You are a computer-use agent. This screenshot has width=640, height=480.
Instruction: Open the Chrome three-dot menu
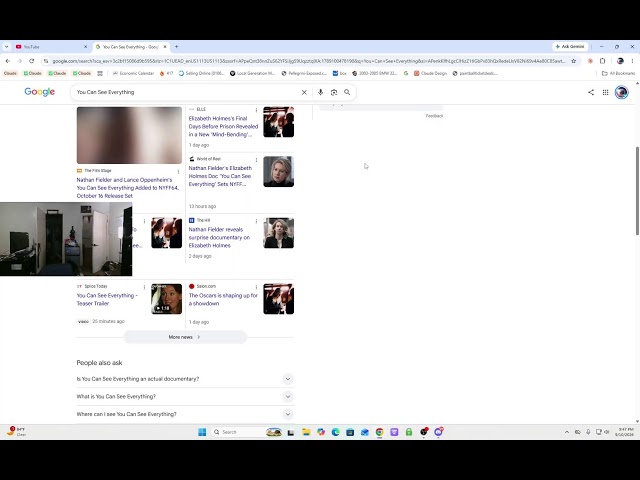tap(632, 61)
